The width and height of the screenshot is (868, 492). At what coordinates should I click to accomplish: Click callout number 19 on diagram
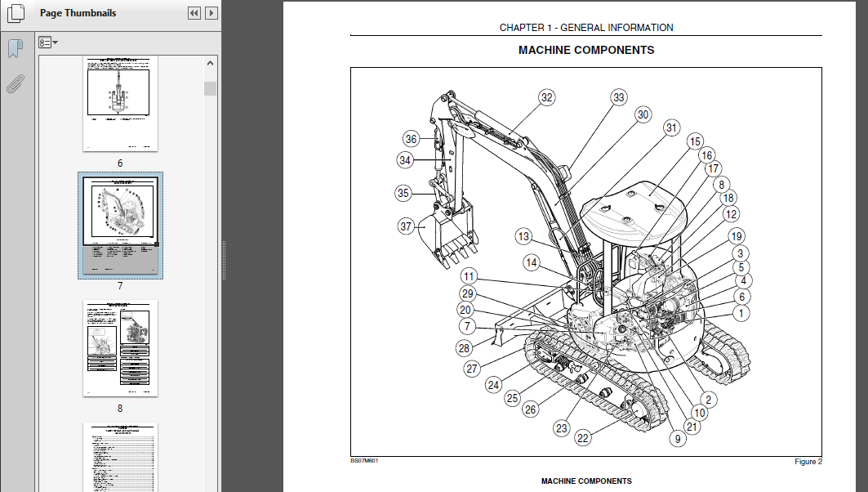tap(737, 236)
